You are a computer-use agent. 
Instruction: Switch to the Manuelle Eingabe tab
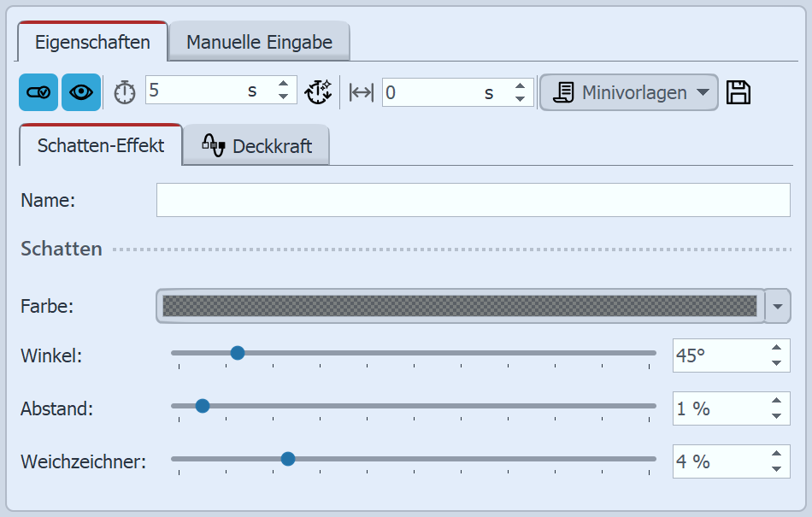(259, 42)
